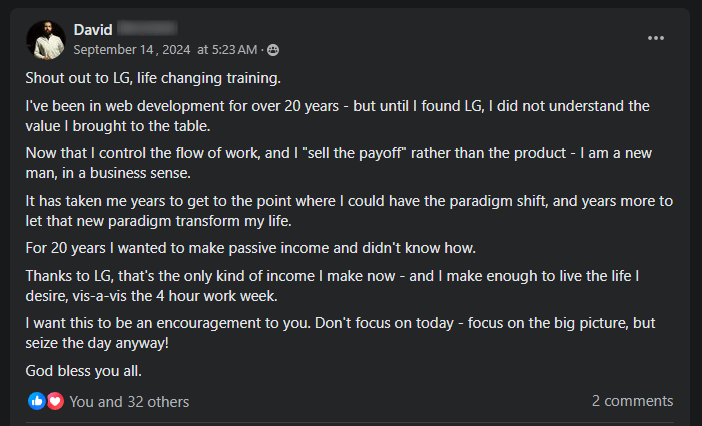Click the audience privacy icon beside timestamp

coord(273,49)
